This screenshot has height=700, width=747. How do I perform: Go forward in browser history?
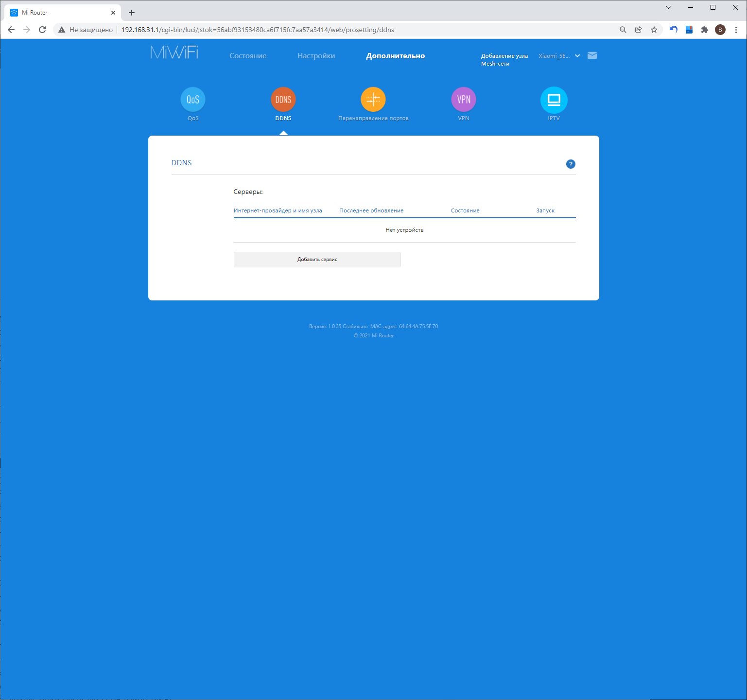[x=27, y=30]
